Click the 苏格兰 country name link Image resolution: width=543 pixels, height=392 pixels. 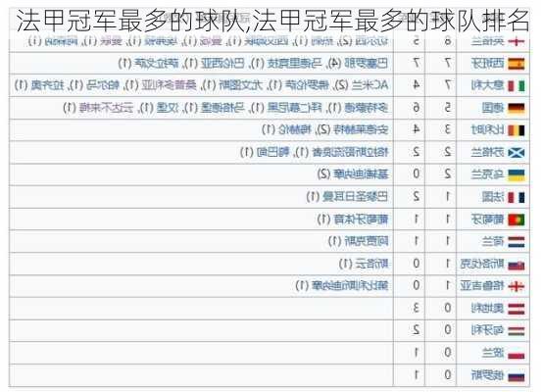487,152
